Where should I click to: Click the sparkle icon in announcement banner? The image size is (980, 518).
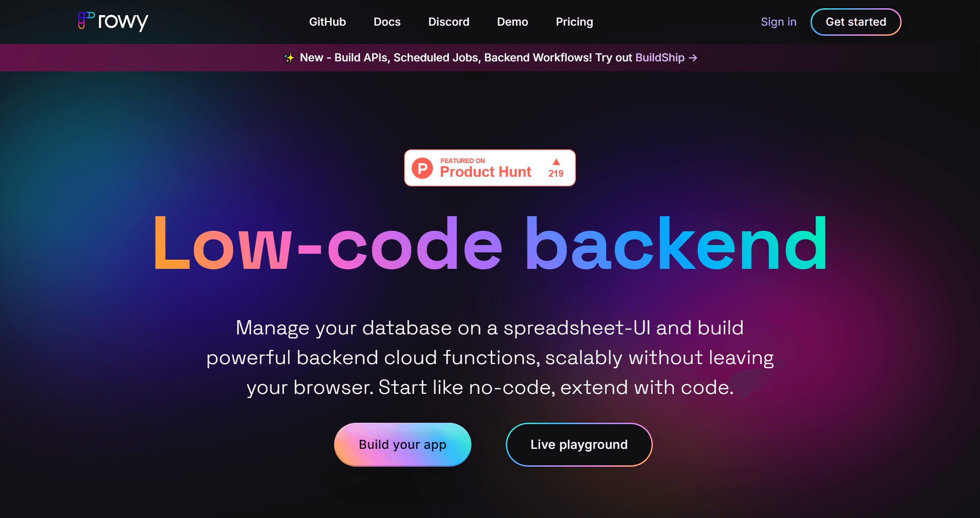[289, 58]
